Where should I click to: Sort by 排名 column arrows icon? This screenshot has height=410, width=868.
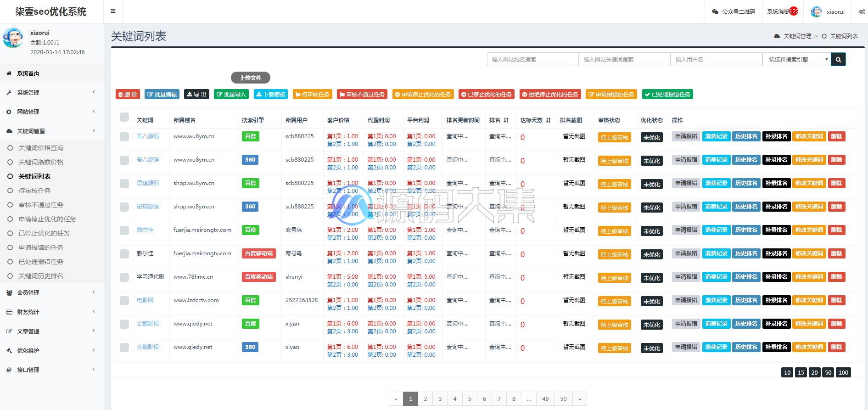pos(506,120)
